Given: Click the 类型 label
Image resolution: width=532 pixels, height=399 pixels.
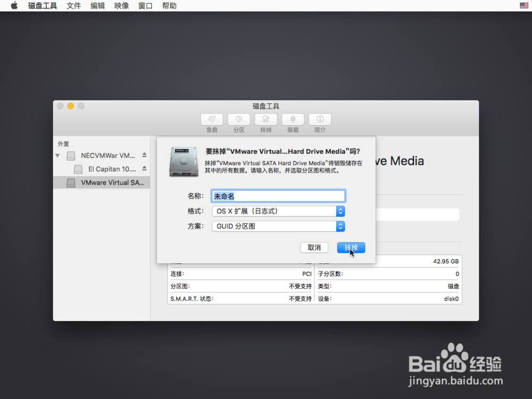Looking at the screenshot, I should (x=325, y=286).
